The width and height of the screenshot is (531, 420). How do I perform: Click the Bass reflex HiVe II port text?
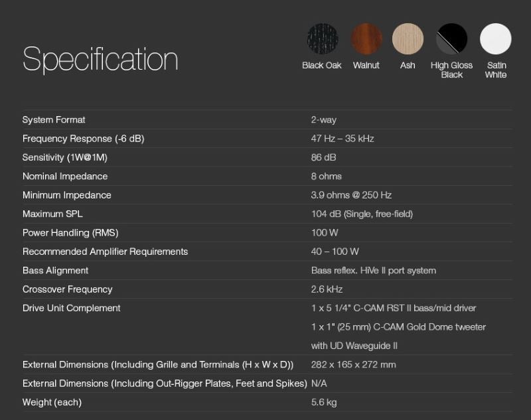coord(373,271)
